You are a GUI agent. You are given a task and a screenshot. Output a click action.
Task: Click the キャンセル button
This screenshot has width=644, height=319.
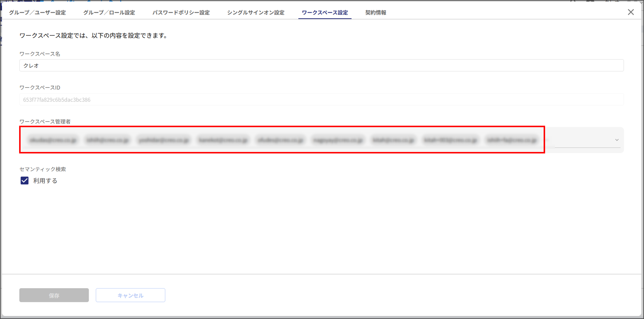pos(130,295)
